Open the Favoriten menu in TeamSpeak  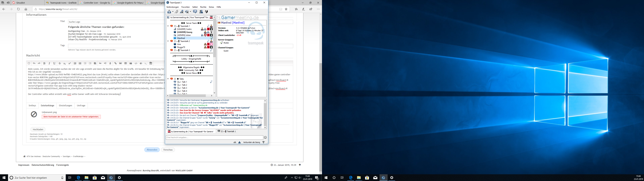coord(185,7)
